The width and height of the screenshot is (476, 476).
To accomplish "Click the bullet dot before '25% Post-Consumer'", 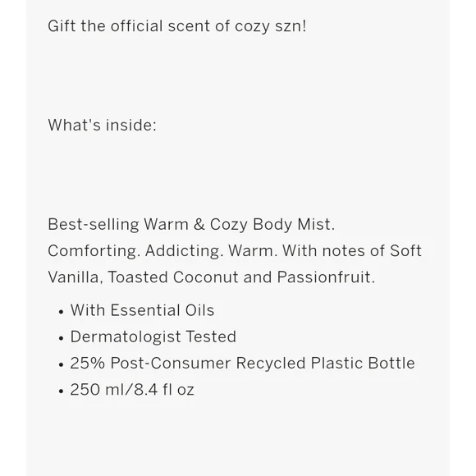I will [62, 364].
